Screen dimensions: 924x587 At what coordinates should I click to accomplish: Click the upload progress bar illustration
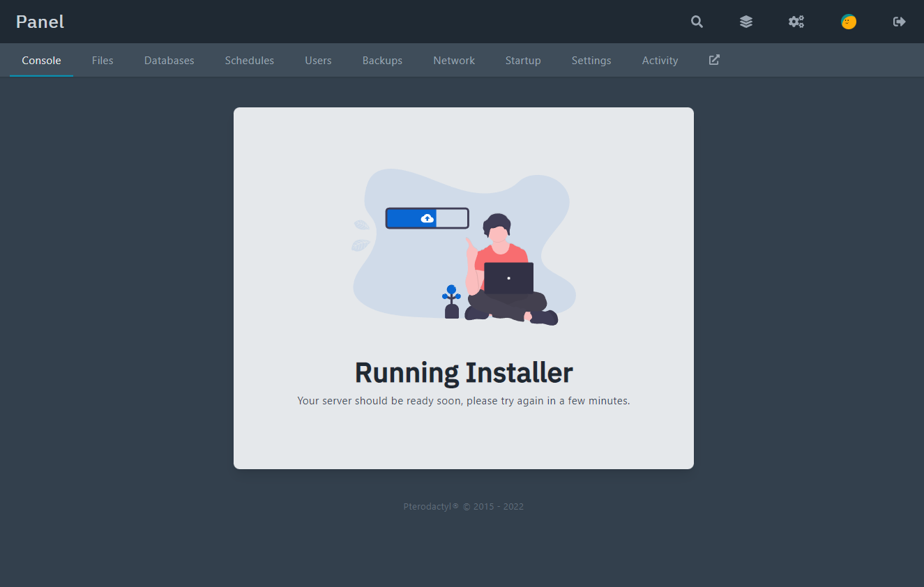coord(427,218)
